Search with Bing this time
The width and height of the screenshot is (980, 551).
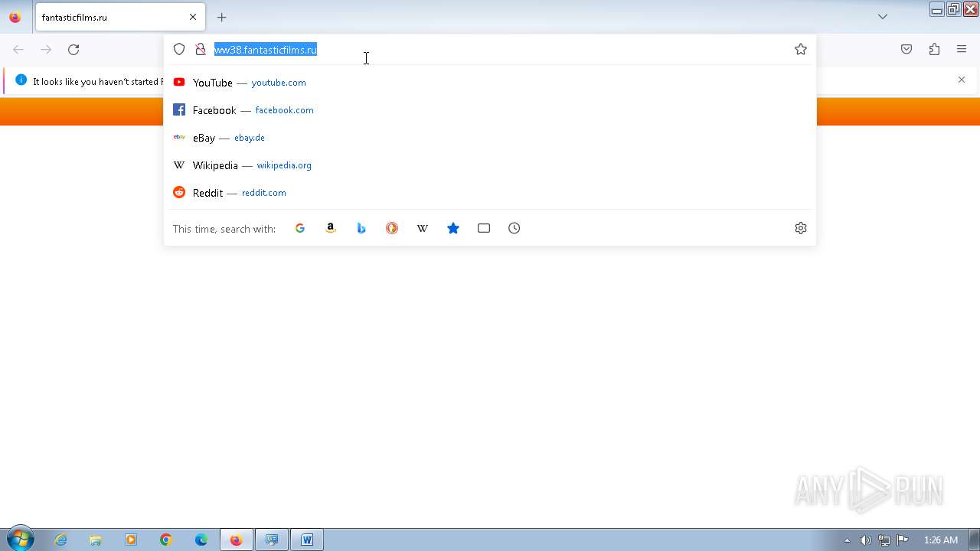click(361, 228)
